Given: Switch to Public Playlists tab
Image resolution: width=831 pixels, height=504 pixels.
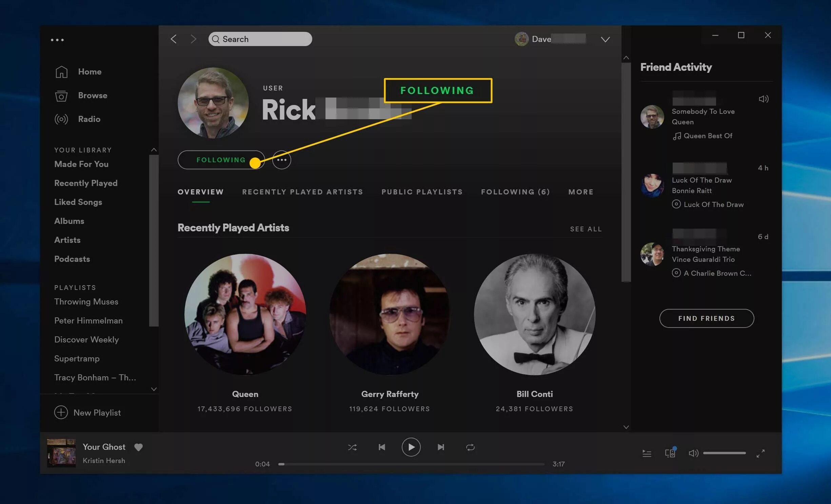Looking at the screenshot, I should point(422,192).
